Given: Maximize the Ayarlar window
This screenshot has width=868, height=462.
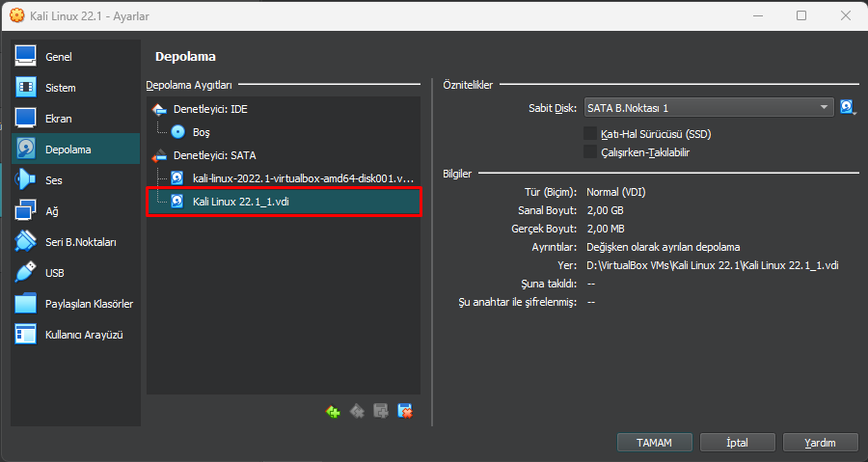Looking at the screenshot, I should pyautogui.click(x=801, y=15).
